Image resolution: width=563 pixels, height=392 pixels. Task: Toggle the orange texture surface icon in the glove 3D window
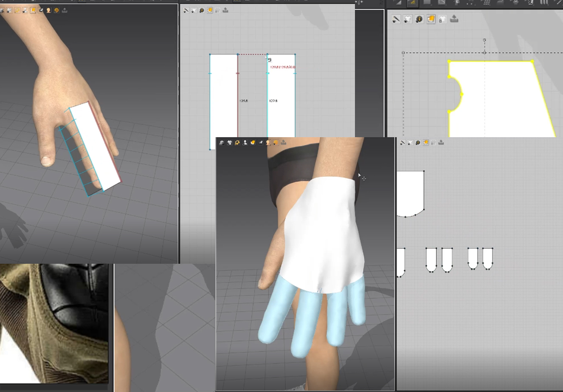[x=253, y=143]
